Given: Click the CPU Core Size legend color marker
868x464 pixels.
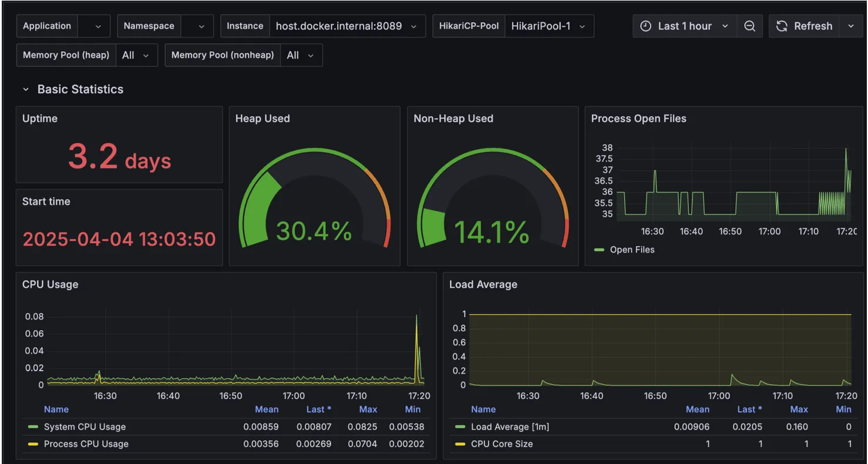Looking at the screenshot, I should [461, 444].
